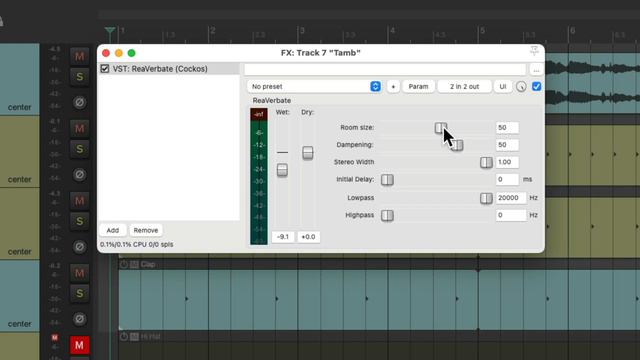The height and width of the screenshot is (360, 640).
Task: Solo the topmost teal track
Action: click(80, 76)
